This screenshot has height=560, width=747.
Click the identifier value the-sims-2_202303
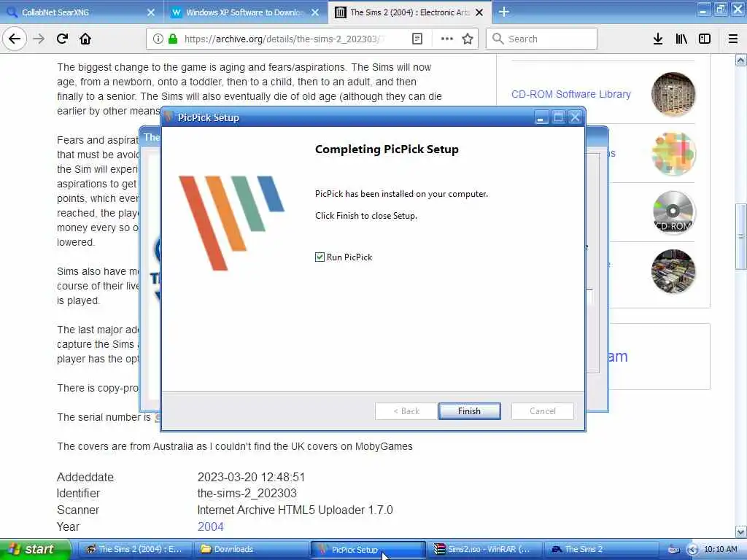247,494
